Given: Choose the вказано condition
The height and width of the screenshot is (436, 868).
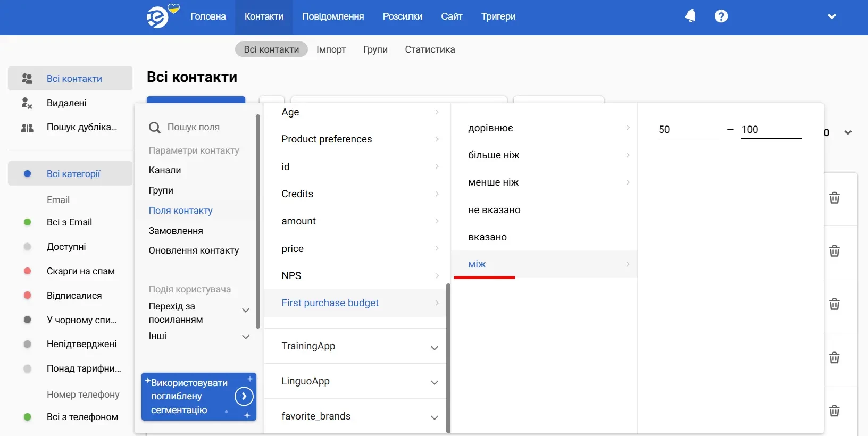Looking at the screenshot, I should coord(544,237).
